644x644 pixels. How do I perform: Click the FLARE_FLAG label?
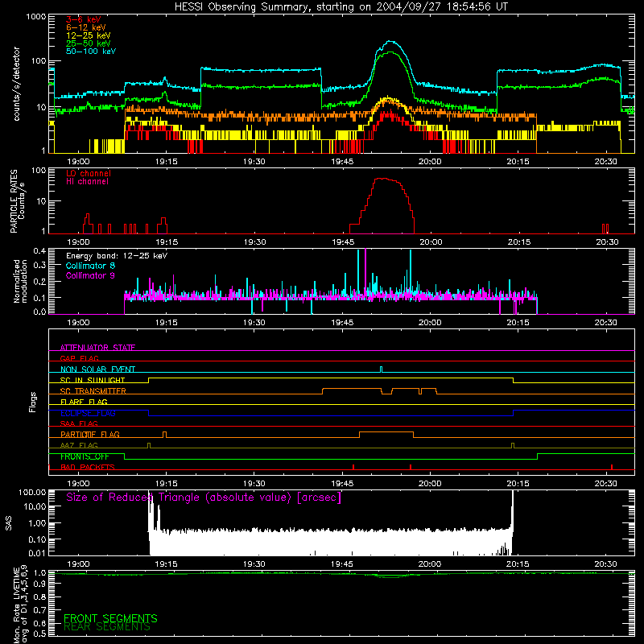click(84, 402)
